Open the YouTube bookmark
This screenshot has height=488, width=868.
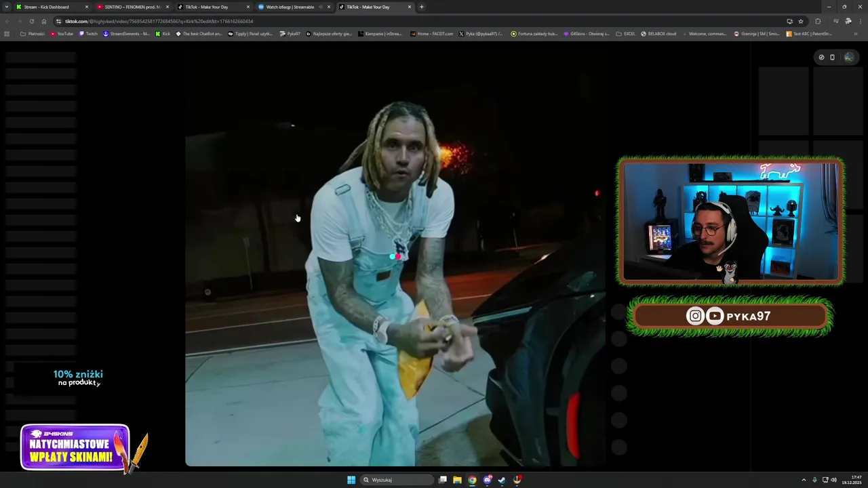coord(62,33)
